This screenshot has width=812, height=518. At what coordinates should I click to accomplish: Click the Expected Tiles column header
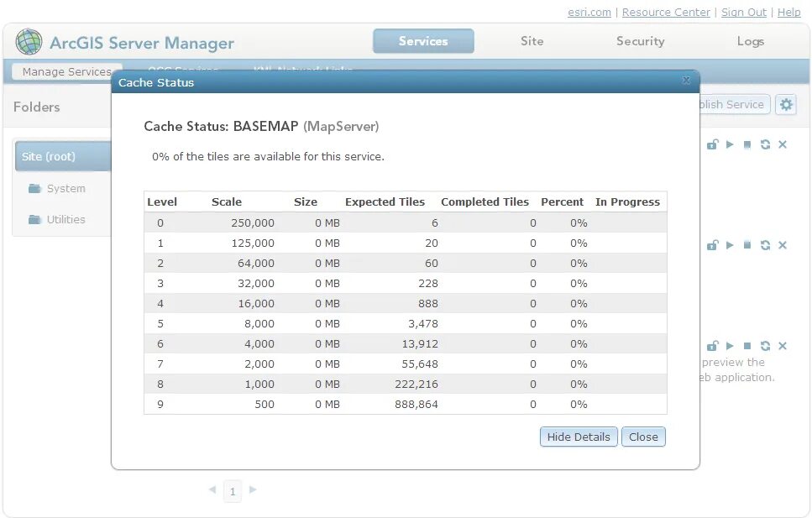[x=385, y=202]
